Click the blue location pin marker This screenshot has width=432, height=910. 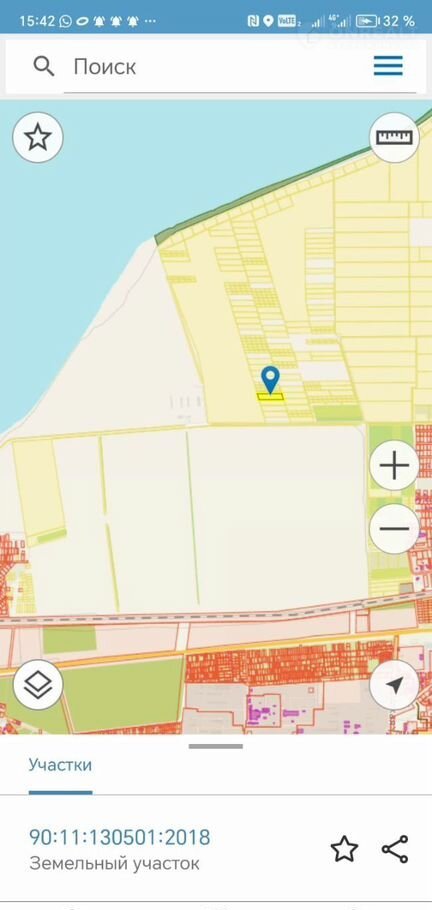click(270, 379)
